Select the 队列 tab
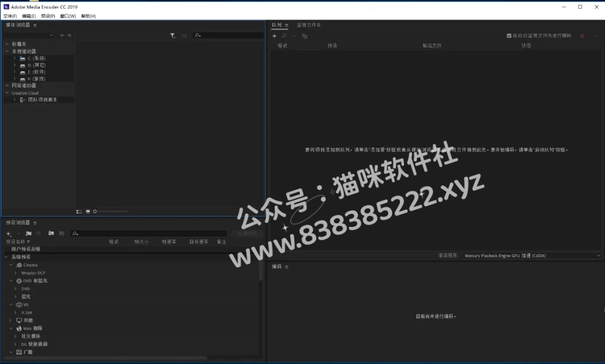The height and width of the screenshot is (364, 605). (x=277, y=25)
